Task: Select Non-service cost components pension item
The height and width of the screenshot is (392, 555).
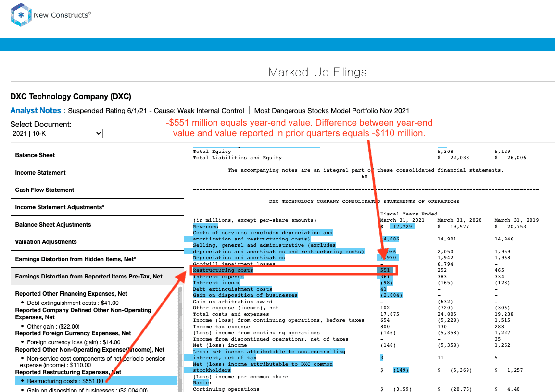Action: [x=93, y=362]
